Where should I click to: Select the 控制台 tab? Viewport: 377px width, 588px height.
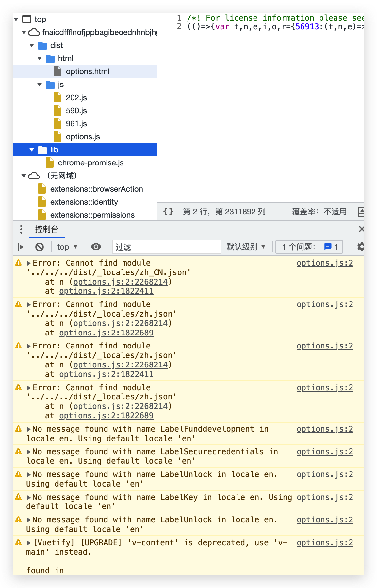click(x=47, y=229)
